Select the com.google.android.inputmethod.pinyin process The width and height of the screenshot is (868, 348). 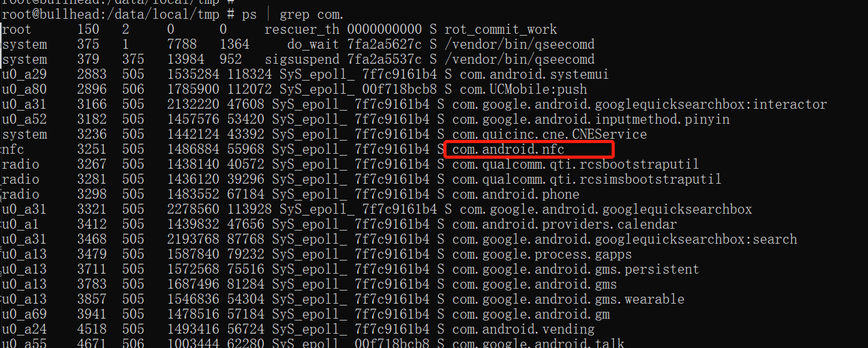[591, 119]
